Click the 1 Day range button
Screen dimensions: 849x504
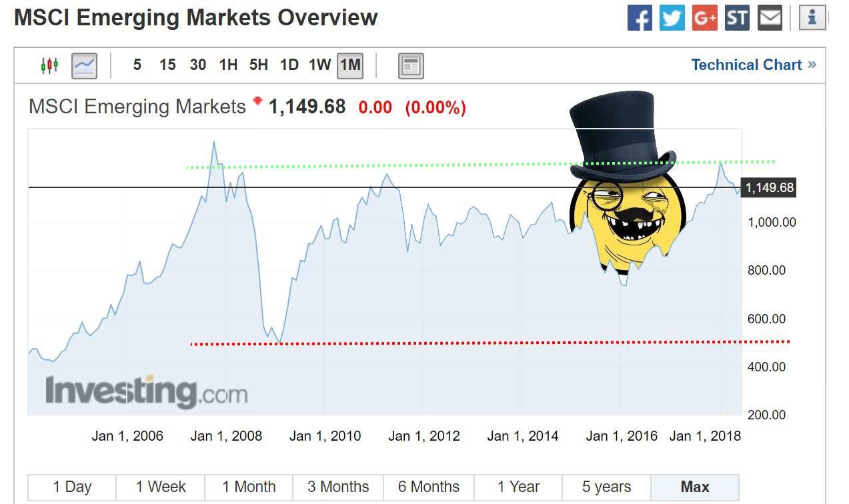[72, 487]
